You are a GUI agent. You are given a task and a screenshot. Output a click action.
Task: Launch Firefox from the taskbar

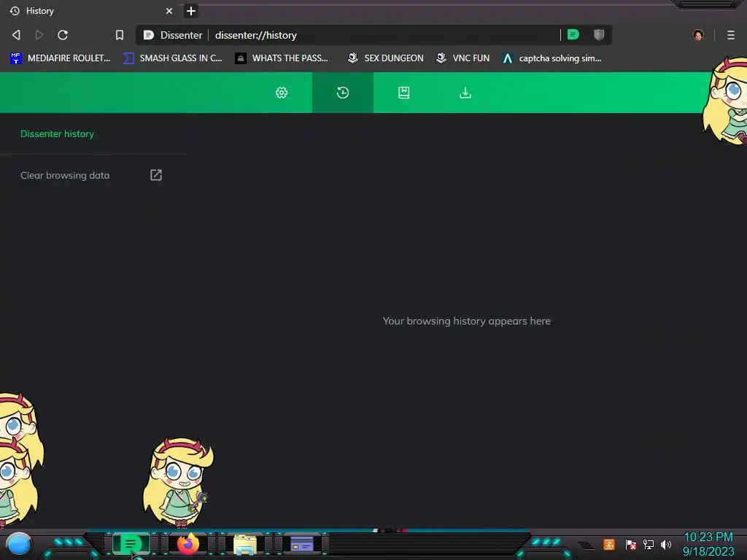[188, 543]
